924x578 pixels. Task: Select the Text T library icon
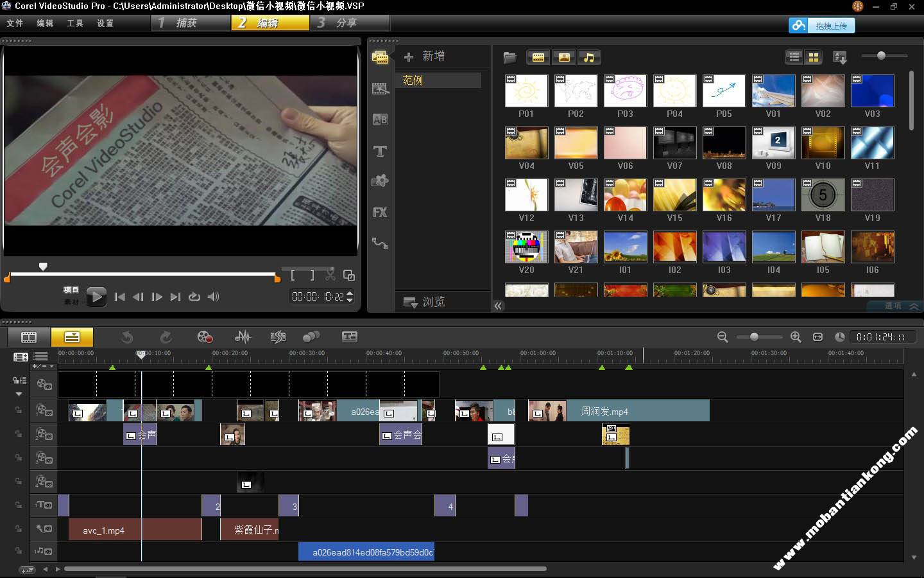pos(380,151)
